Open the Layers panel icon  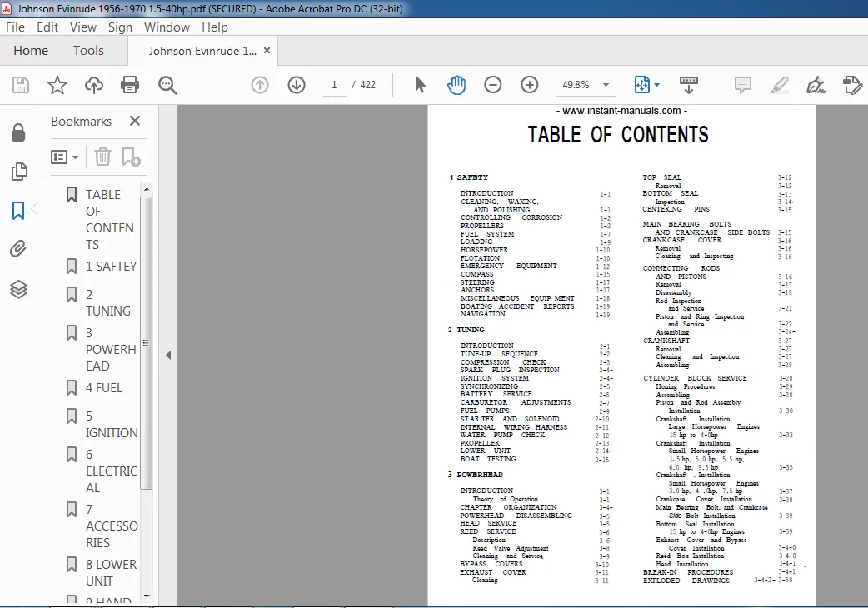[19, 289]
